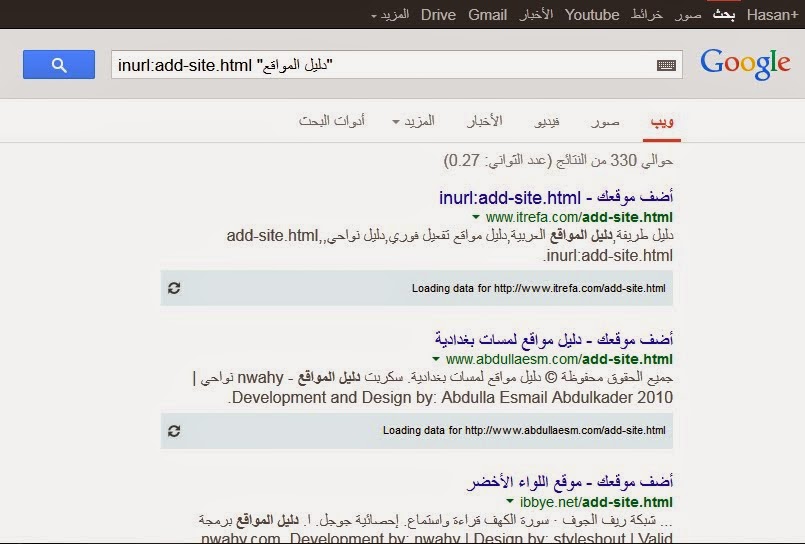Click the Google logo
Viewport: 805px width, 544px height.
click(x=745, y=64)
